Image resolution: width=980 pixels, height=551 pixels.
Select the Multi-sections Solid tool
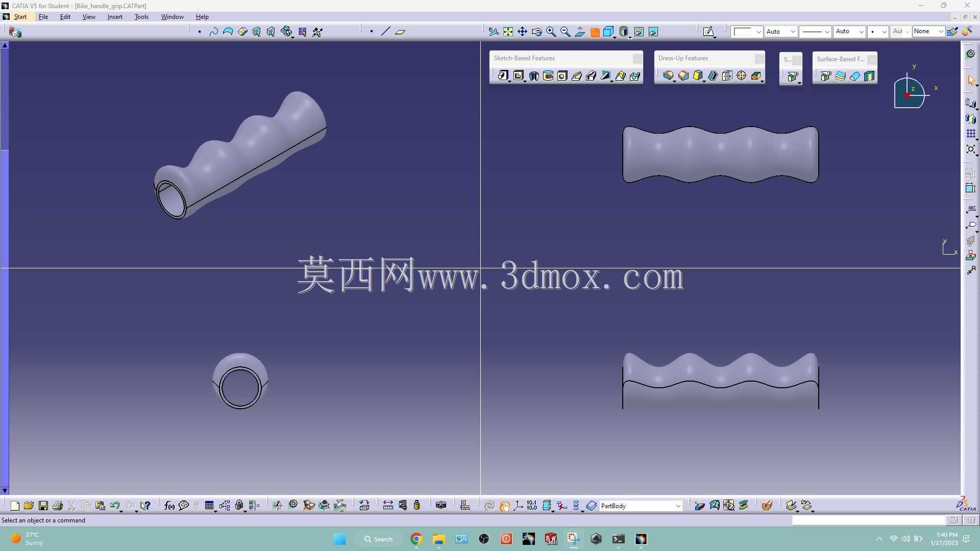[621, 76]
